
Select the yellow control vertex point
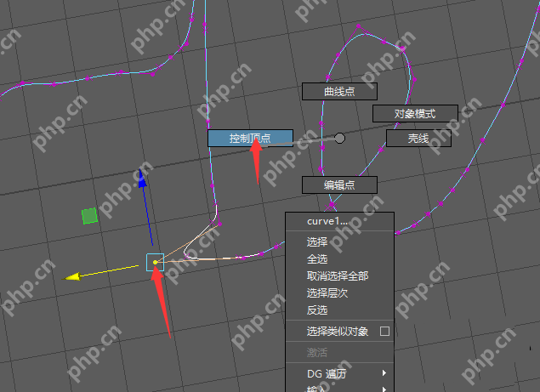(155, 263)
